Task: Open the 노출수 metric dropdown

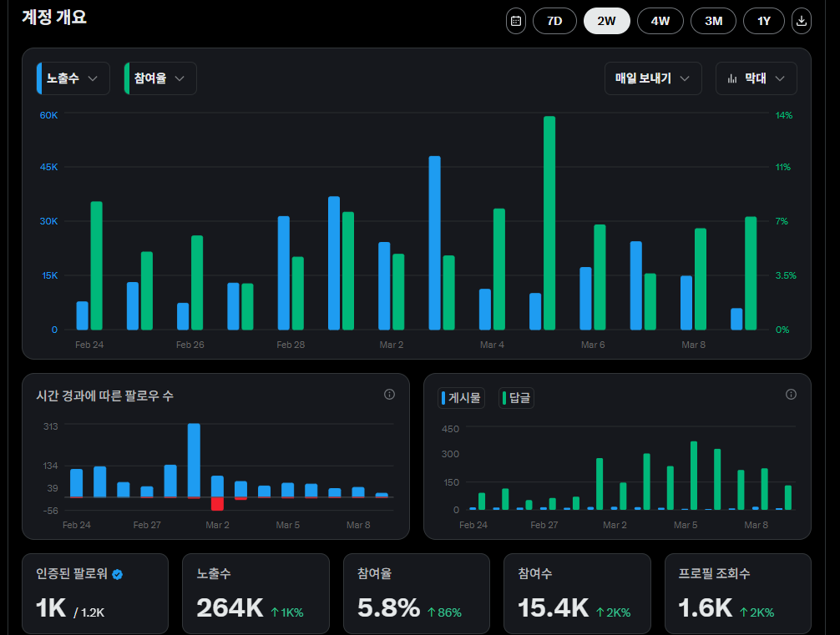Action: [x=73, y=78]
